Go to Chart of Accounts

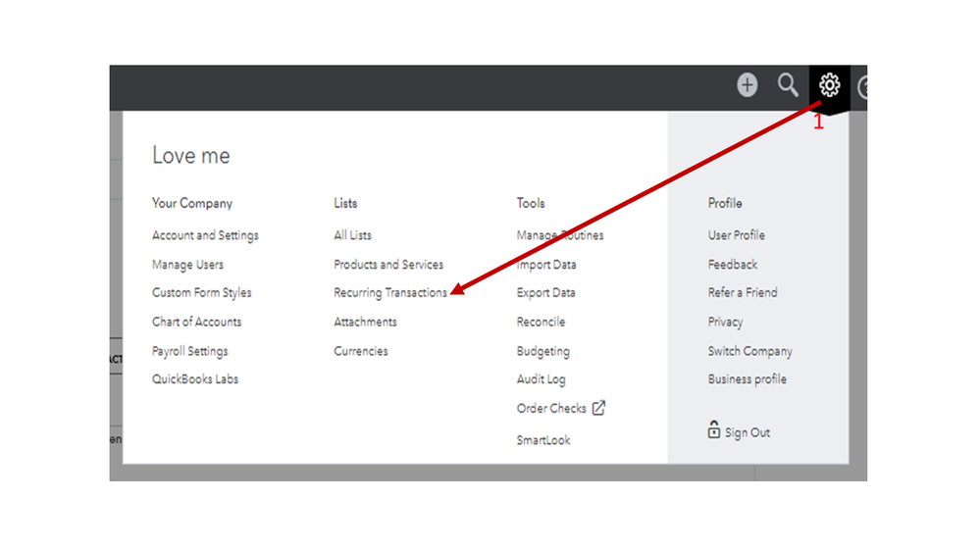(x=196, y=322)
